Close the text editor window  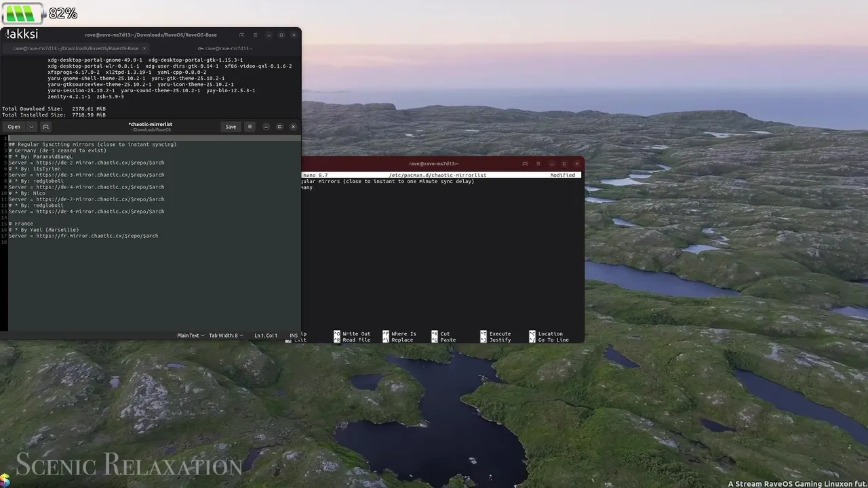[x=293, y=127]
